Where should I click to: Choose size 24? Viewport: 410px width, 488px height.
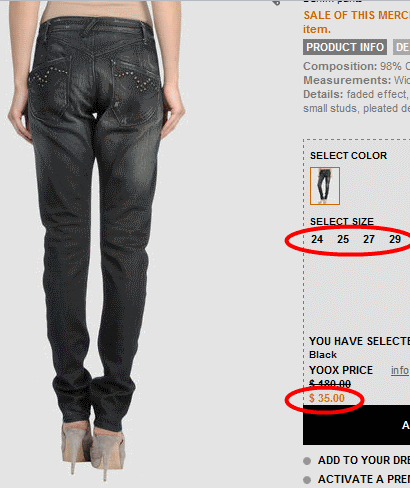click(317, 239)
